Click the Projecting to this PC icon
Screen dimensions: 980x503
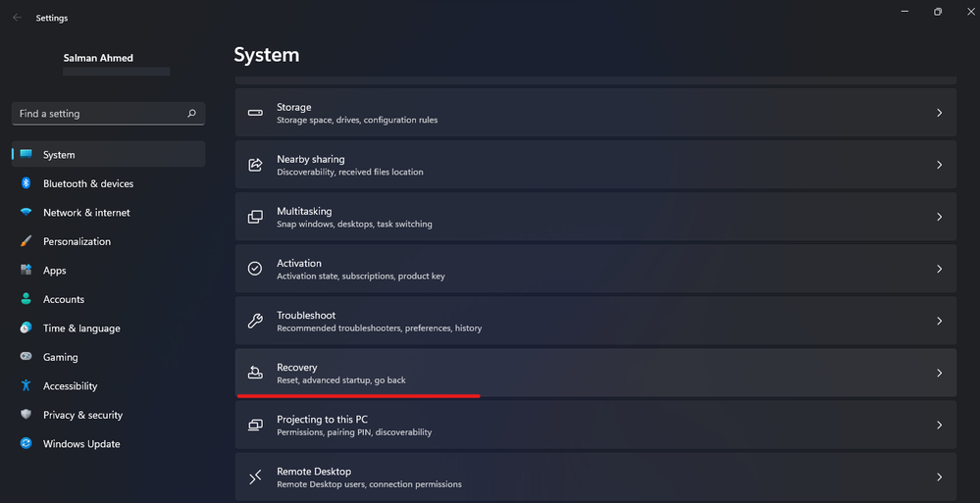pos(255,425)
